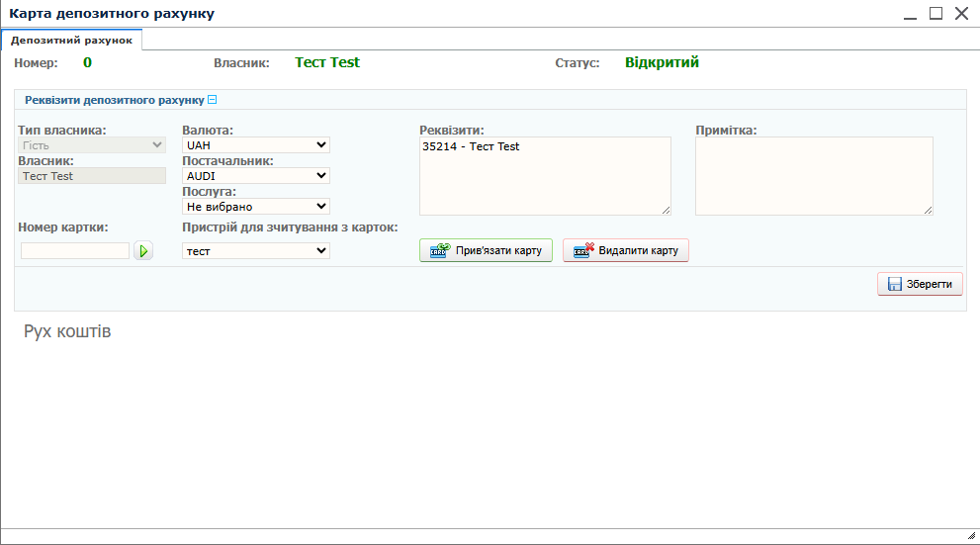Expand the Послуга dropdown Не вибрано

tap(255, 207)
